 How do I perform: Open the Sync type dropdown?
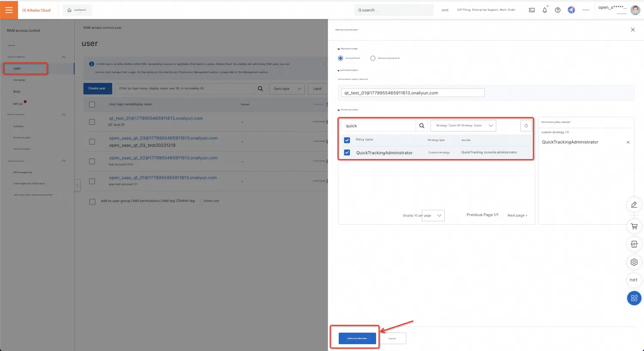(x=287, y=89)
